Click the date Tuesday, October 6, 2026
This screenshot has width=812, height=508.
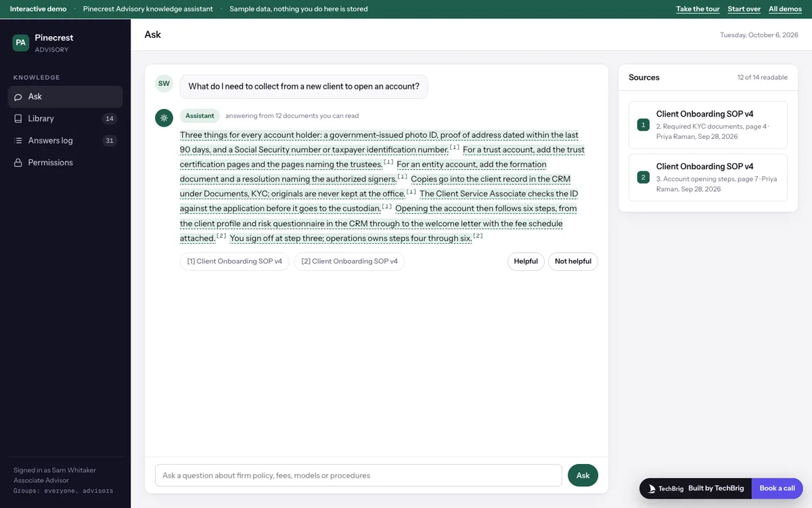click(759, 35)
